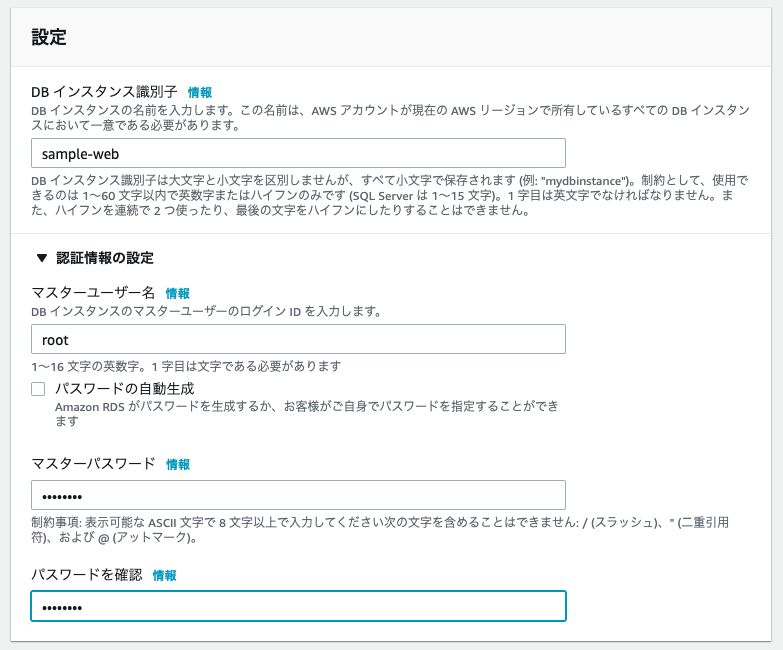Open 情報 link beside DB インスタンス識別子

coord(199,91)
